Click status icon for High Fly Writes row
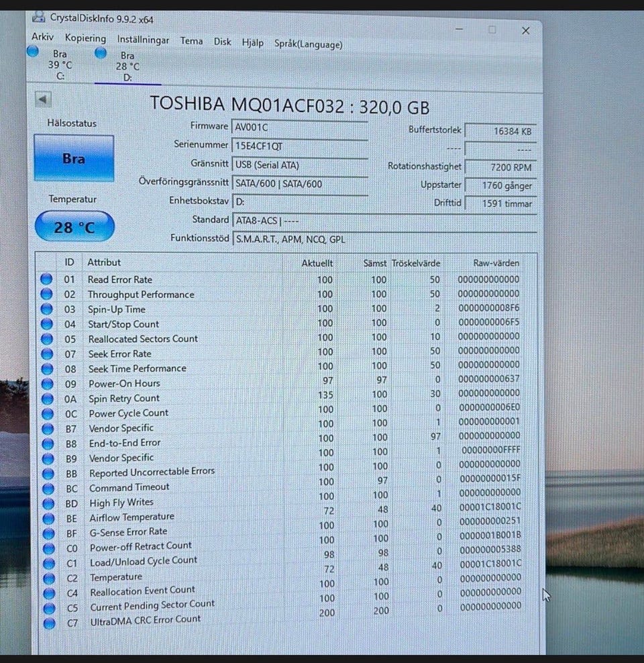This screenshot has width=644, height=663. tap(48, 503)
